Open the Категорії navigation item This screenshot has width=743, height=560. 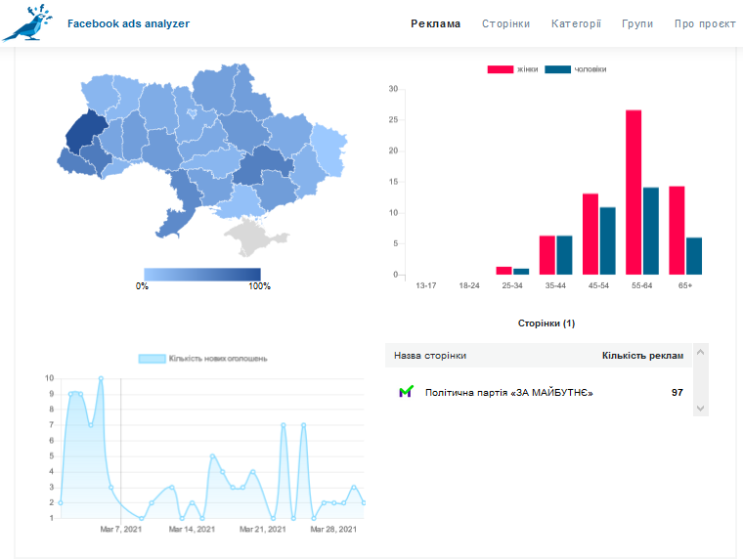tap(576, 23)
